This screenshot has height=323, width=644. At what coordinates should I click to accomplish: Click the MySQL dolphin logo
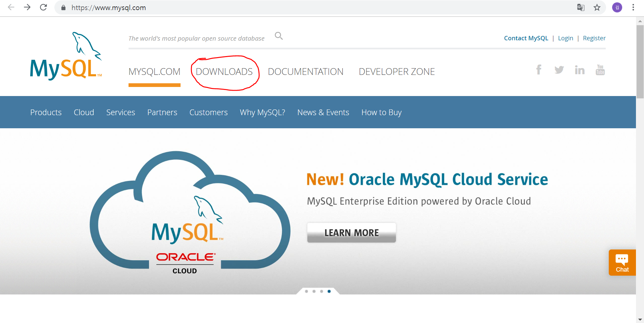(66, 56)
